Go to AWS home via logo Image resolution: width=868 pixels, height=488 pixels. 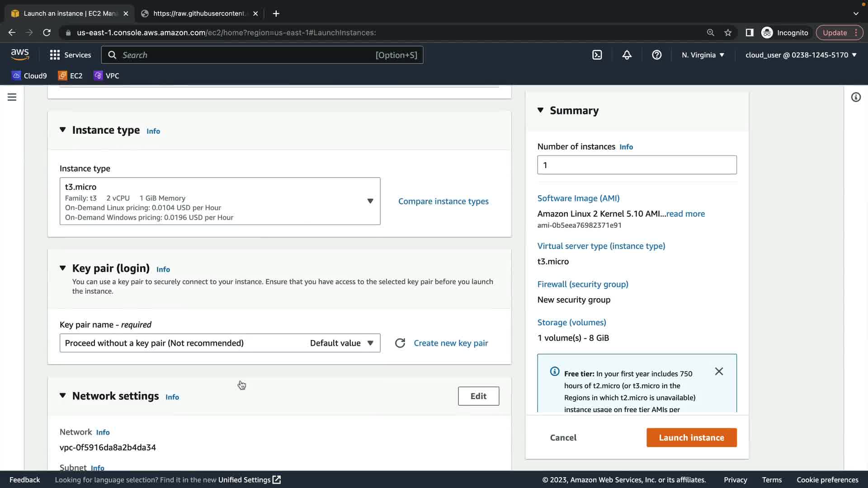[20, 55]
